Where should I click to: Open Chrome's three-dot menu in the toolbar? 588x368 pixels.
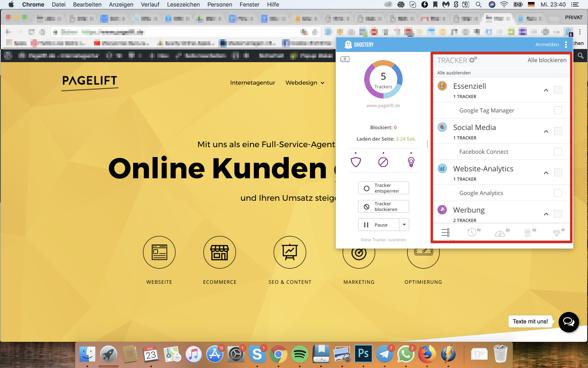click(580, 32)
